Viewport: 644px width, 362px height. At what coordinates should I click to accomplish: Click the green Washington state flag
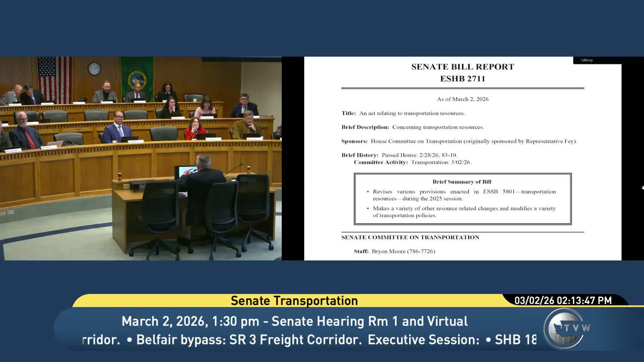137,76
